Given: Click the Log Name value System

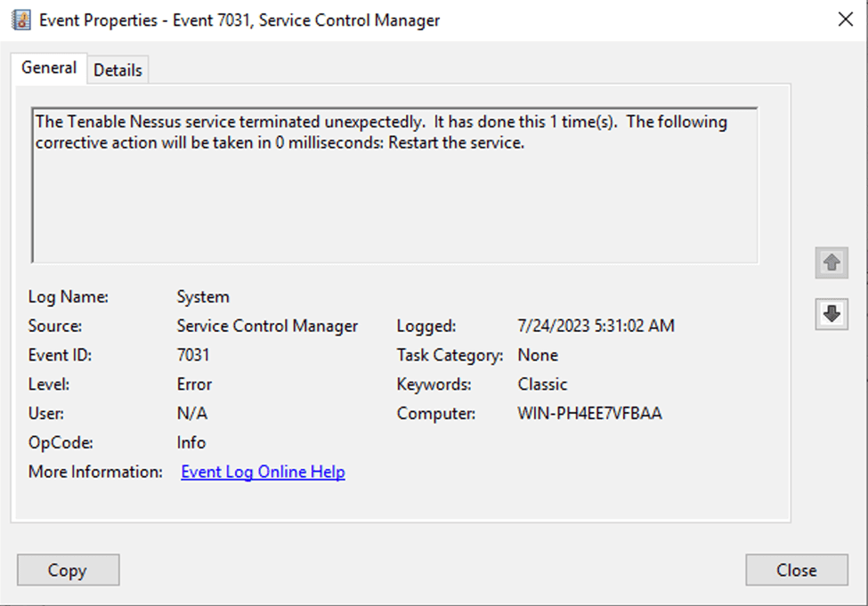Looking at the screenshot, I should [x=203, y=297].
